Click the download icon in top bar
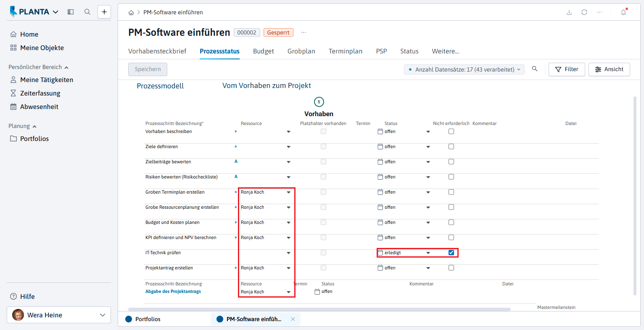The image size is (644, 330). tap(569, 12)
